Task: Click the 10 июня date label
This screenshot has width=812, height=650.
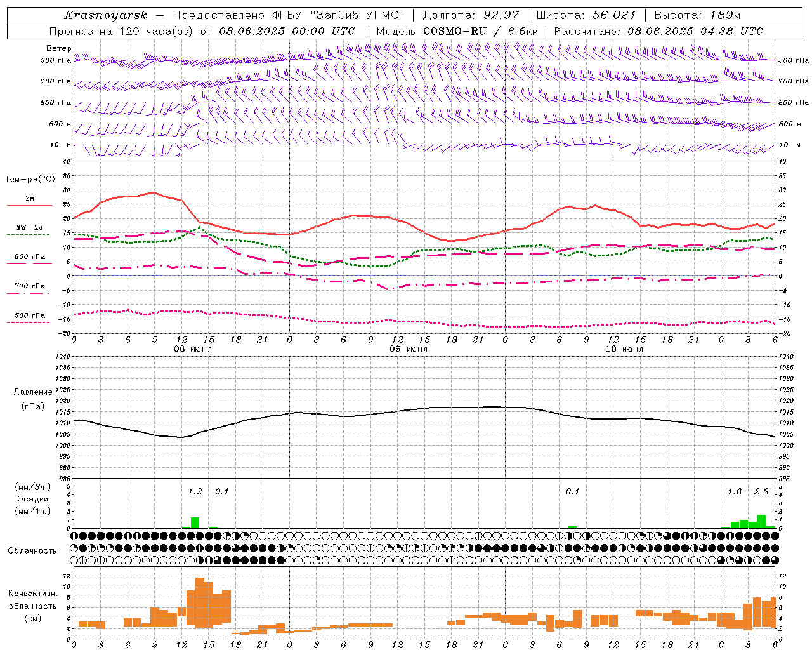Action: (x=624, y=349)
